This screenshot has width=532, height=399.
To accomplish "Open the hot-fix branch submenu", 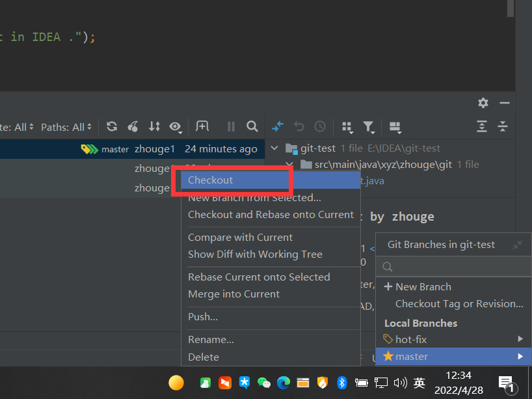I will pyautogui.click(x=453, y=339).
